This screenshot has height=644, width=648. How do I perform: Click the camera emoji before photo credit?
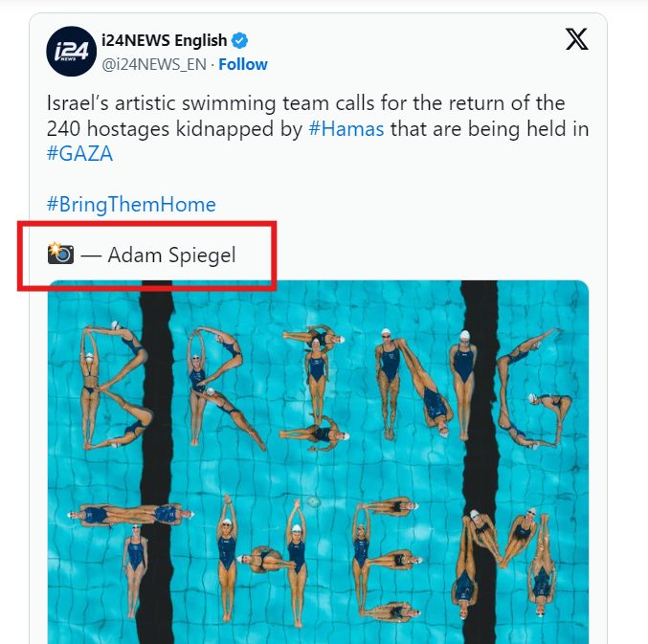pos(60,254)
